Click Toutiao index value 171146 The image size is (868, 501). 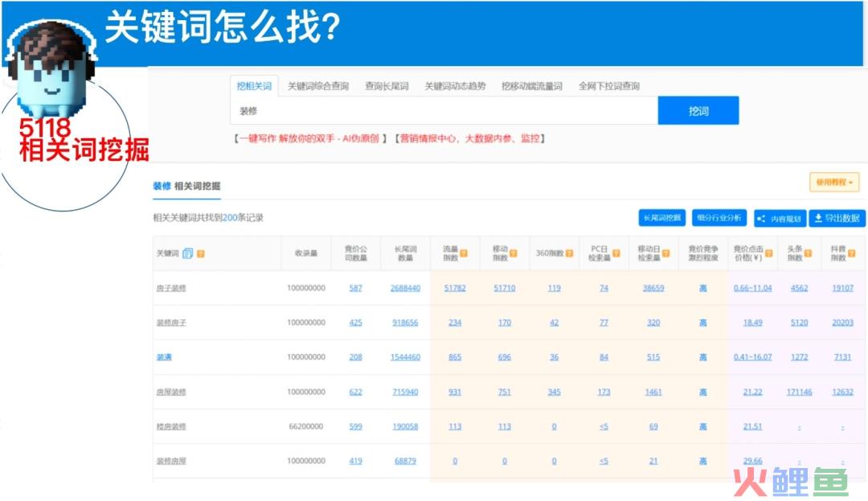click(800, 392)
